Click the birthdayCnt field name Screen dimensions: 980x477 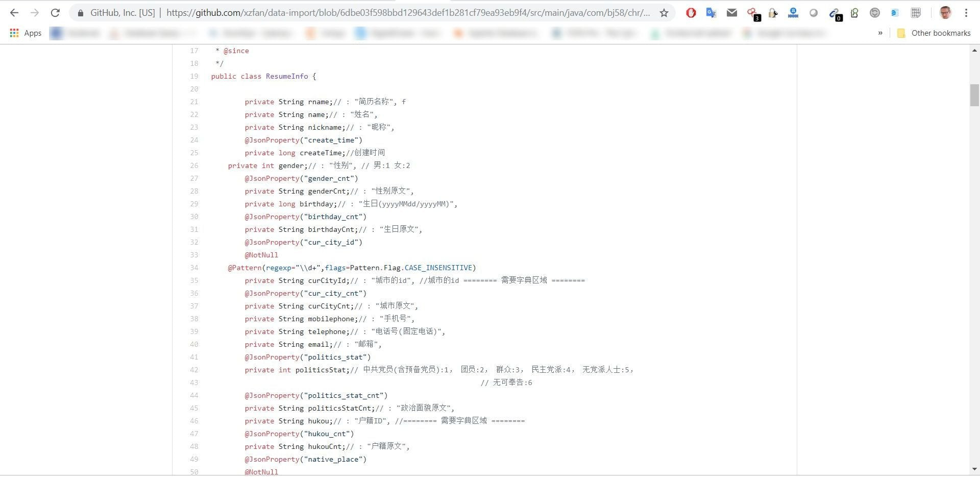[331, 229]
